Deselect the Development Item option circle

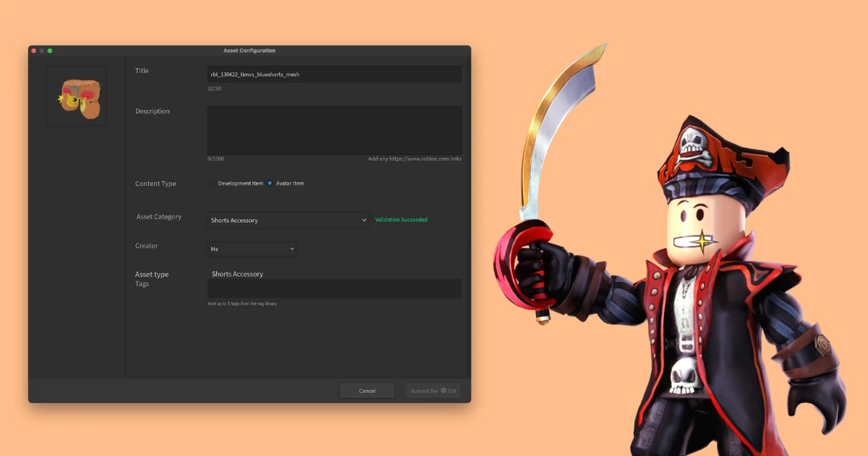(x=212, y=183)
